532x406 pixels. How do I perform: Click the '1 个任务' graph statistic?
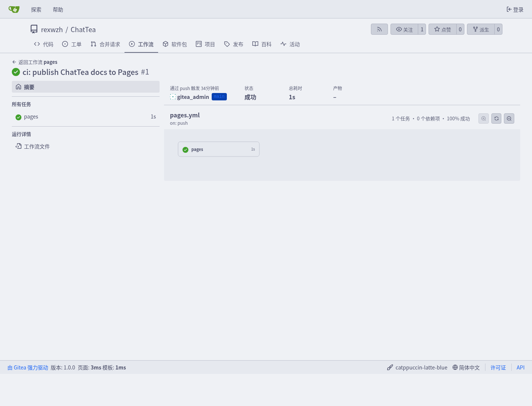pyautogui.click(x=401, y=119)
